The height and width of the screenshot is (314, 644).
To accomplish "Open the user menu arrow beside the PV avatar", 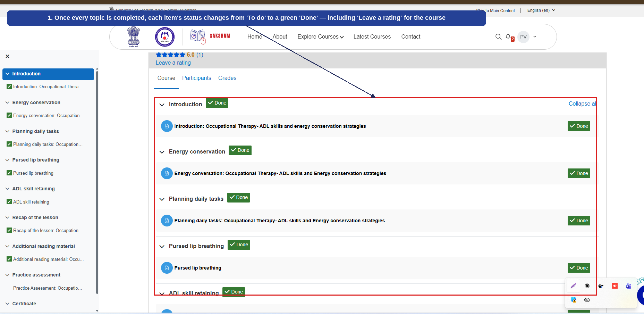I will click(535, 36).
